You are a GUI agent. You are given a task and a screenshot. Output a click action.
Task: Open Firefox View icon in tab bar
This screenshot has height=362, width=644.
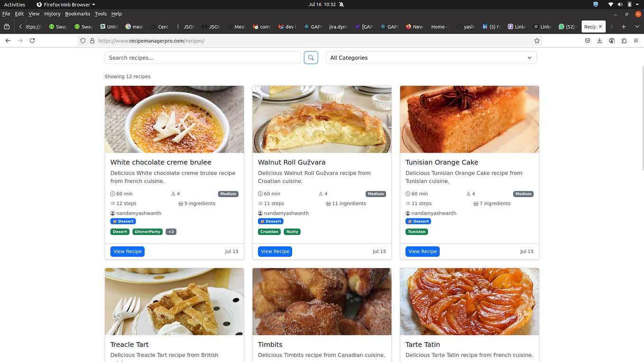pyautogui.click(x=7, y=27)
